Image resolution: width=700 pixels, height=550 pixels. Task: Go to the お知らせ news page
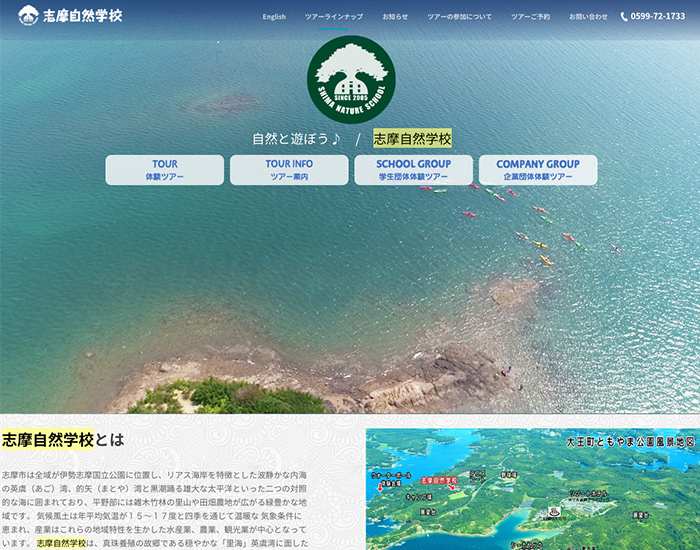tap(395, 17)
